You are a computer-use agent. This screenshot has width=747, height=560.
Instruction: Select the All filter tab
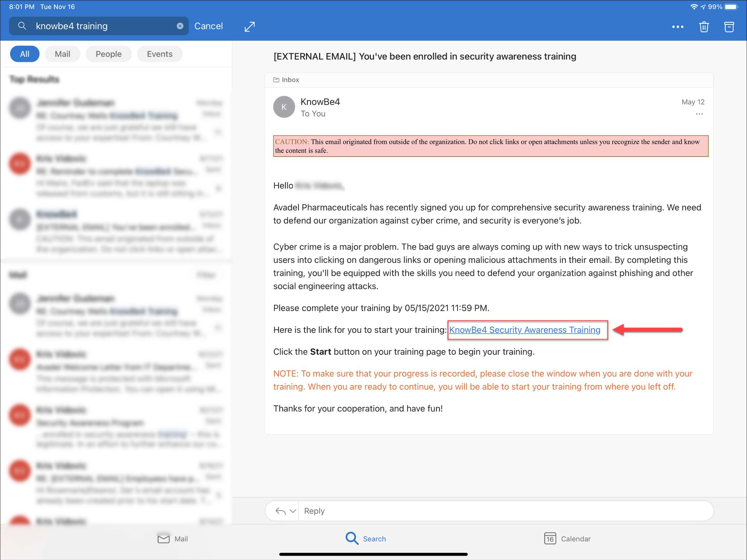click(25, 54)
